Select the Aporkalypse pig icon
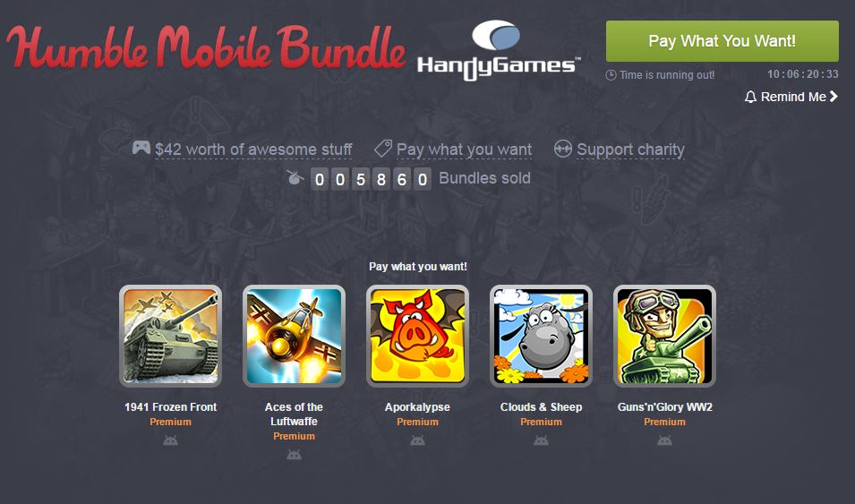Viewport: 855px width, 504px height. point(418,336)
